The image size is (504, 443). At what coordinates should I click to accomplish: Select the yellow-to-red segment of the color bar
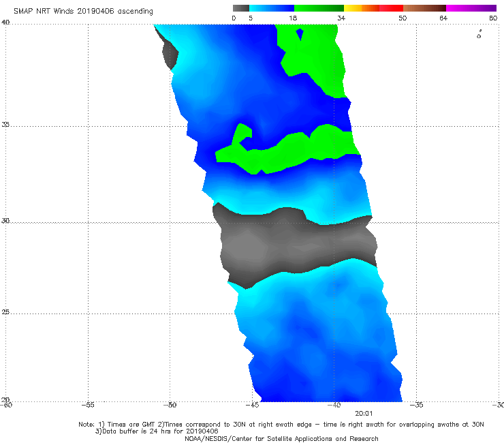pyautogui.click(x=373, y=8)
